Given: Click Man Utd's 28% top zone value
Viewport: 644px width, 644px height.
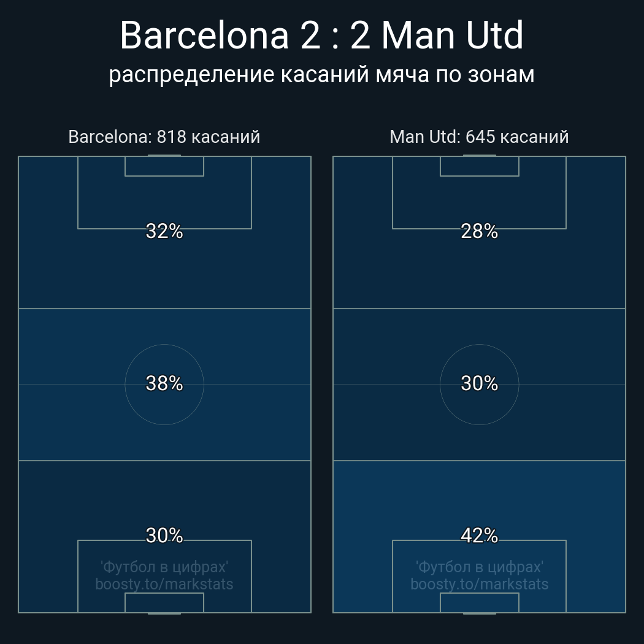Looking at the screenshot, I should 479,231.
